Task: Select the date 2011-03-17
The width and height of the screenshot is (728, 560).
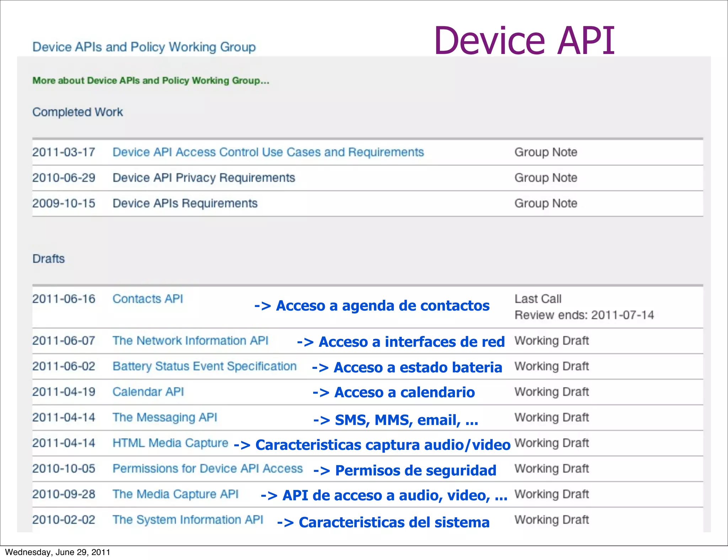Action: 64,152
